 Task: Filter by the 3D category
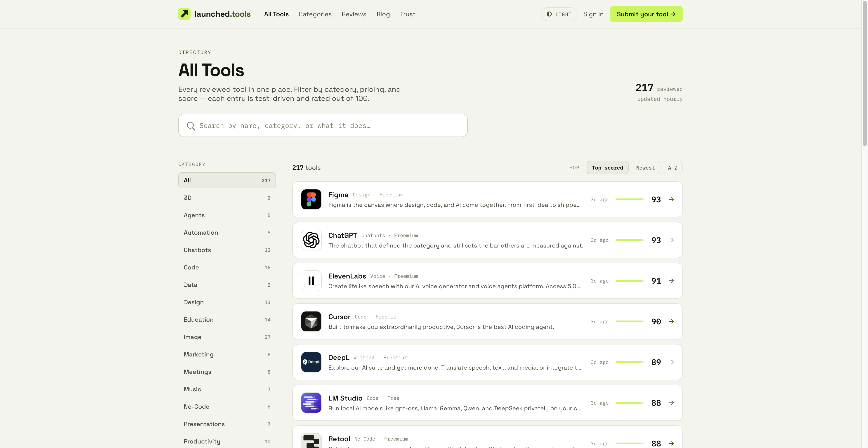(x=227, y=198)
